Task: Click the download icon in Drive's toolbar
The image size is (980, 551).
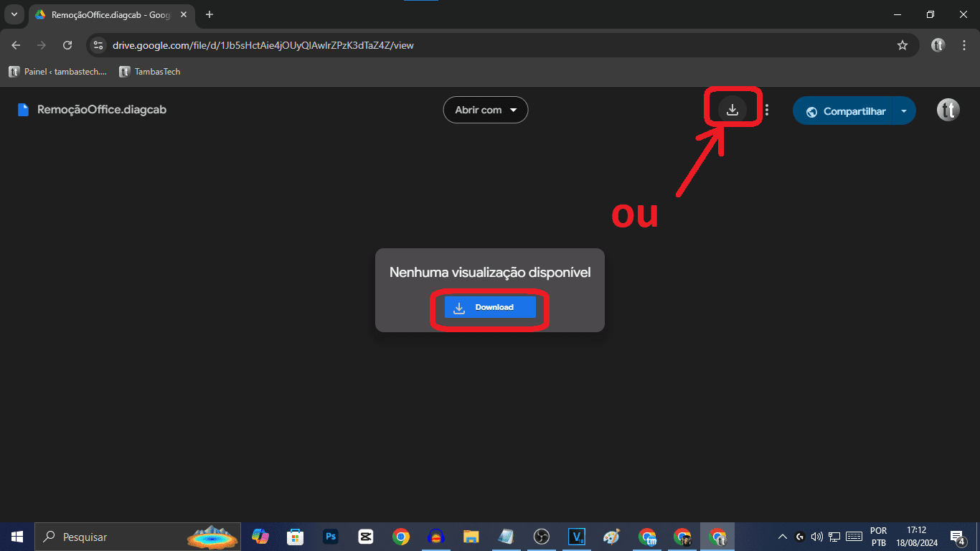Action: (x=732, y=109)
